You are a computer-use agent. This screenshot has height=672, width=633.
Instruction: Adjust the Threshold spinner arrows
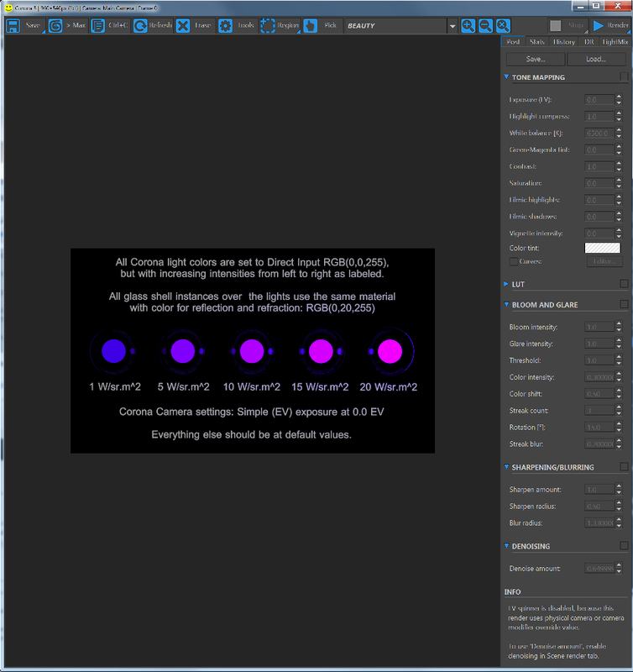(x=619, y=360)
